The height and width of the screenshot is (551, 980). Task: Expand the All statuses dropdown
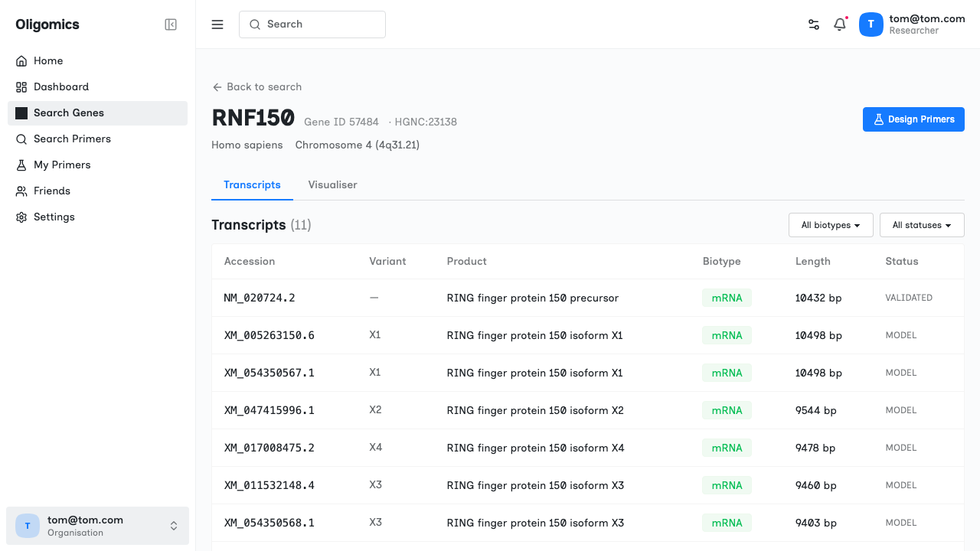(922, 225)
